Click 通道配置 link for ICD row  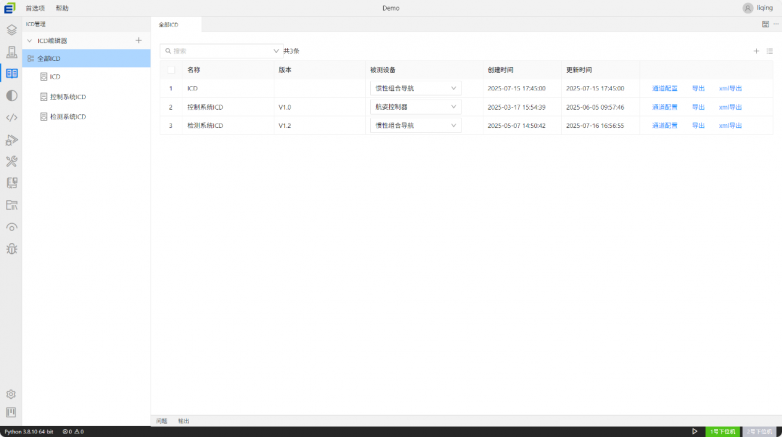coord(665,88)
